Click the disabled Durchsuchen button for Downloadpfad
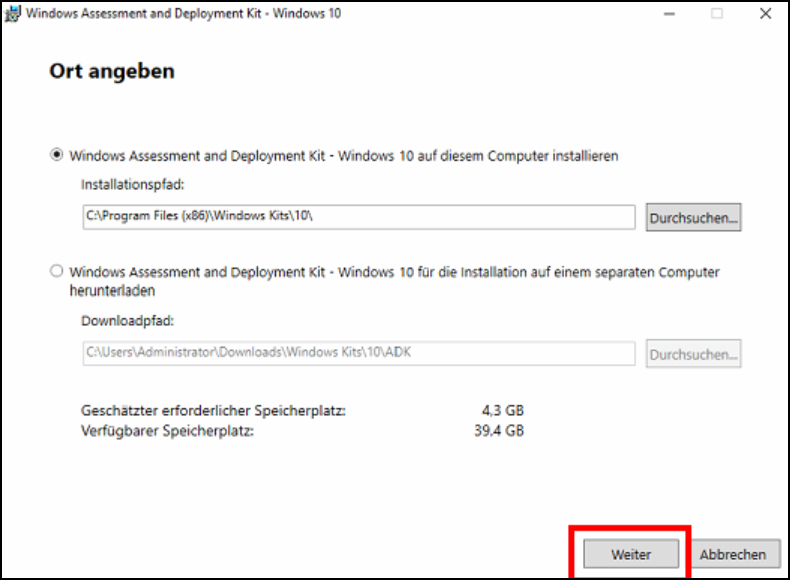Viewport: 790px width, 580px height. pyautogui.click(x=693, y=353)
